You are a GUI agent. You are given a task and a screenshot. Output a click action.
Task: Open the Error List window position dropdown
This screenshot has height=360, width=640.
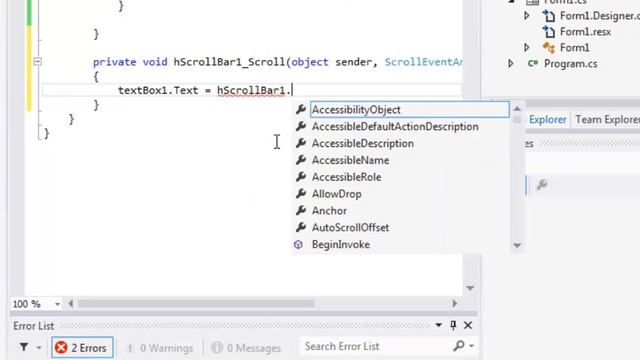point(438,325)
